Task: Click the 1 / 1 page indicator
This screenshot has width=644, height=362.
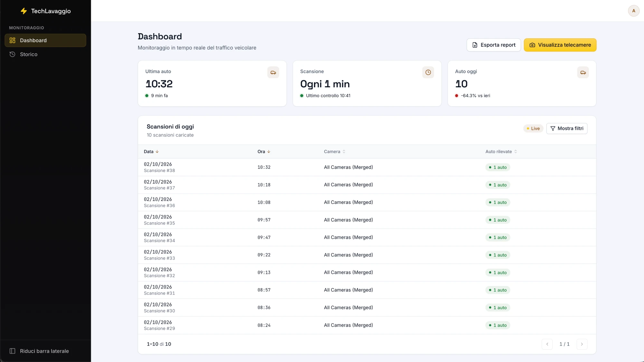Action: click(564, 344)
